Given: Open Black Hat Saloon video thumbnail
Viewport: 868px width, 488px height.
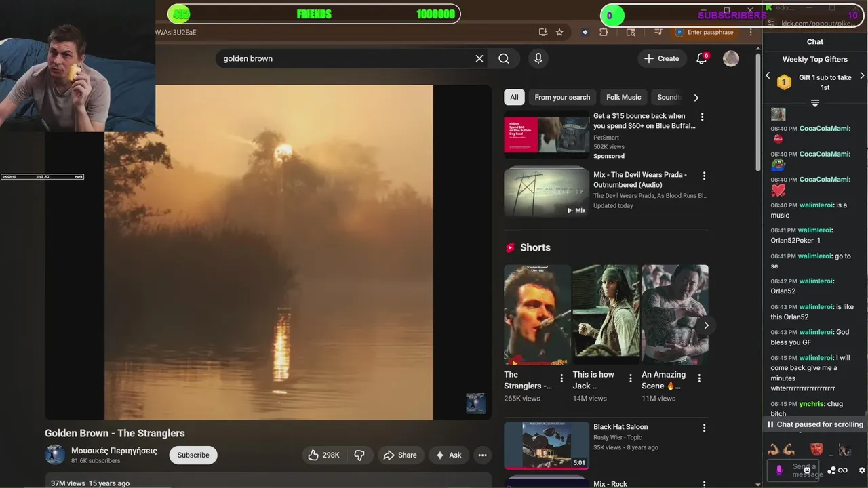Looking at the screenshot, I should (547, 445).
